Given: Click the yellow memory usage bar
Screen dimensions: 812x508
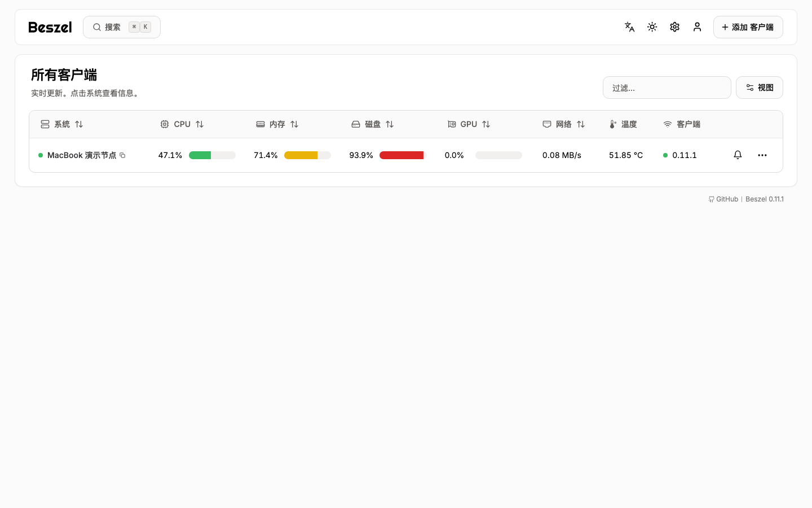Looking at the screenshot, I should pos(307,155).
